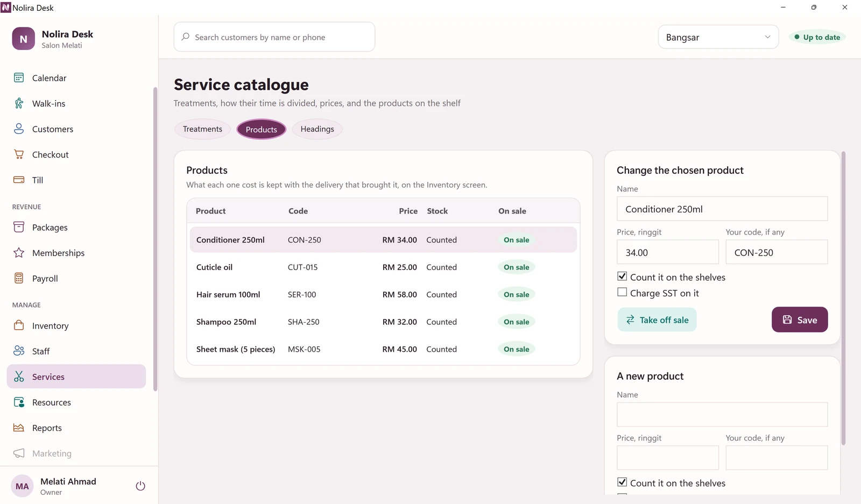Click the Payroll calculator icon

(19, 278)
